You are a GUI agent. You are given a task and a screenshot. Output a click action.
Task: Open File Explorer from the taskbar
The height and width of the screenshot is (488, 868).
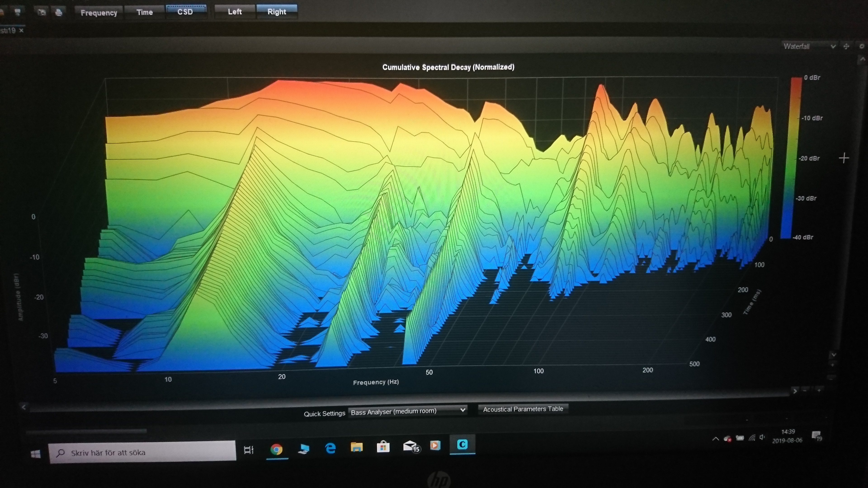tap(356, 447)
